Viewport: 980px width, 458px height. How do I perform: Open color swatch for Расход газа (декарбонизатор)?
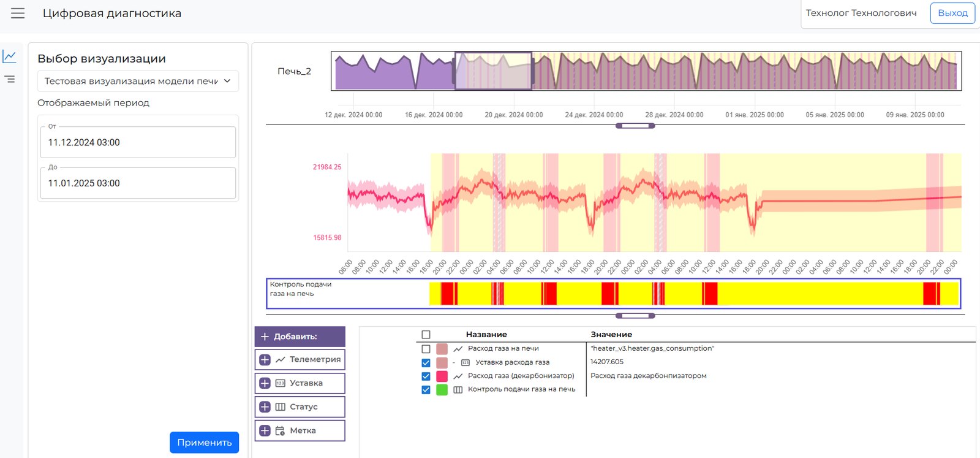pos(442,376)
